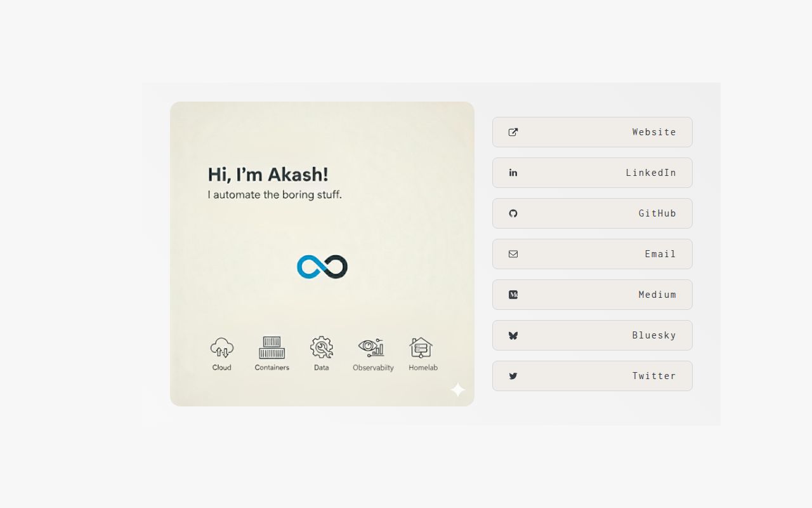Click the external-link icon on the Website button

coord(513,132)
